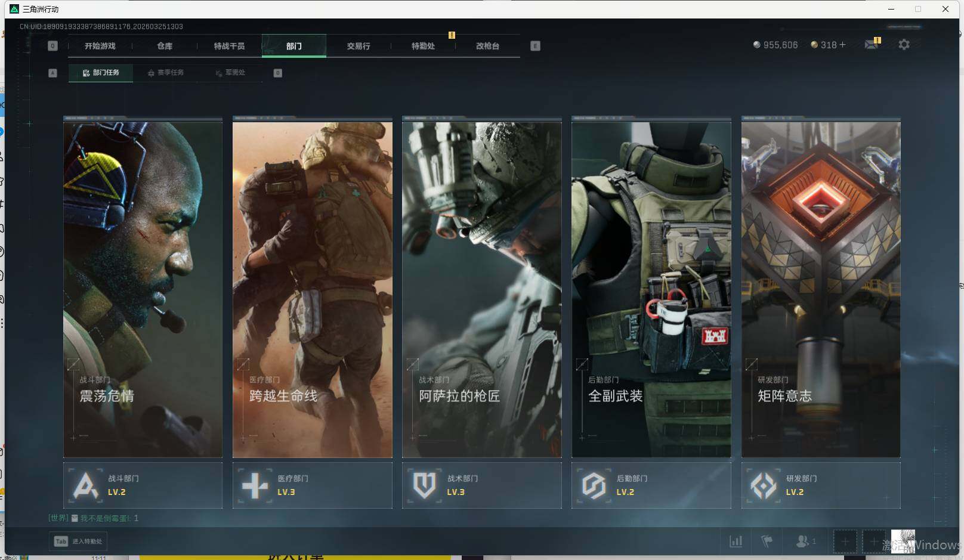
Task: Click the 医疗部门 LV.3 level label
Action: click(286, 493)
